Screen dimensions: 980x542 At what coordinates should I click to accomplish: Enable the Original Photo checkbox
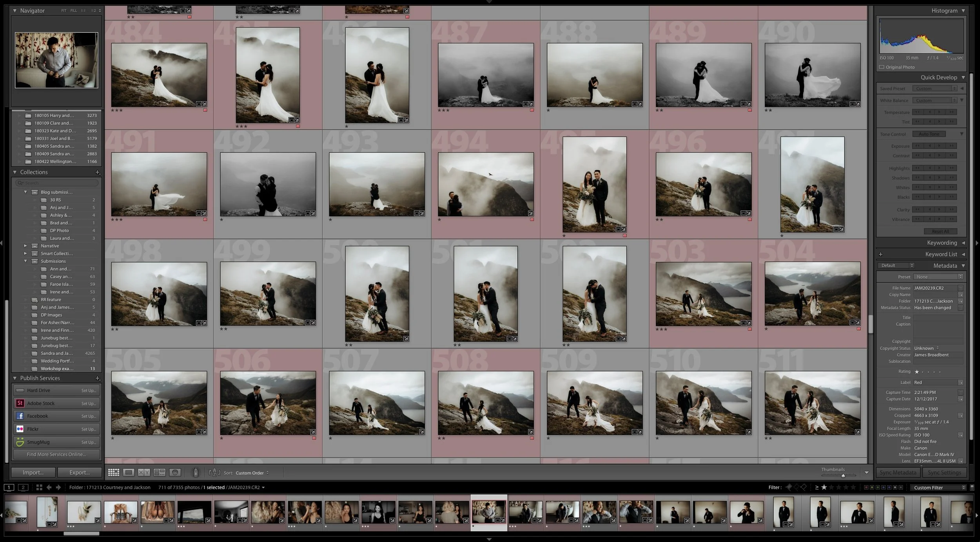882,67
